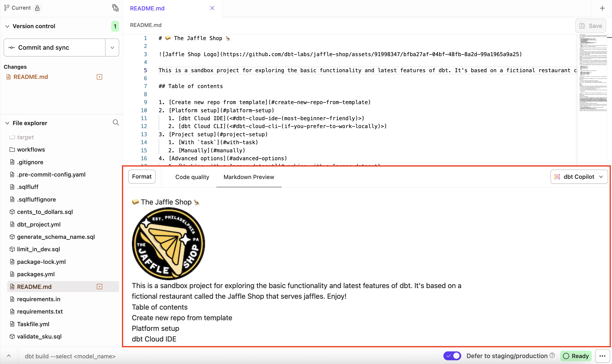Open a new editor tab with the plus icon
Image resolution: width=612 pixels, height=364 pixels.
tap(602, 8)
